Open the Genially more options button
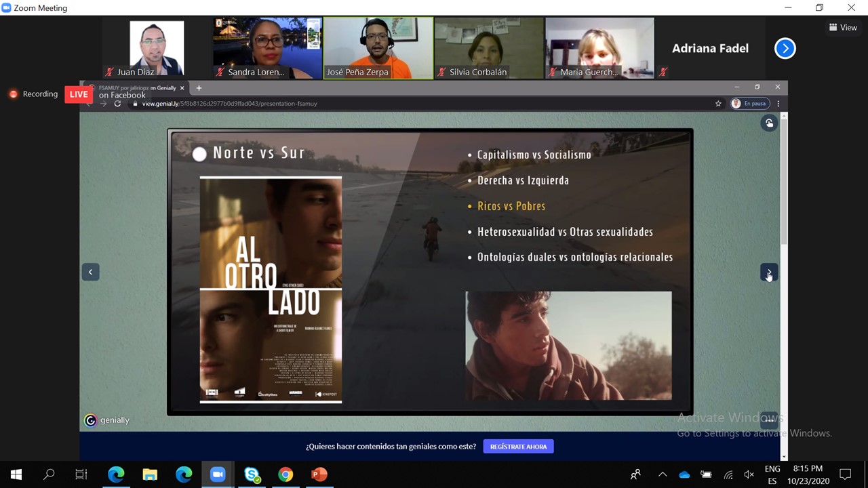The height and width of the screenshot is (488, 868). 768,420
